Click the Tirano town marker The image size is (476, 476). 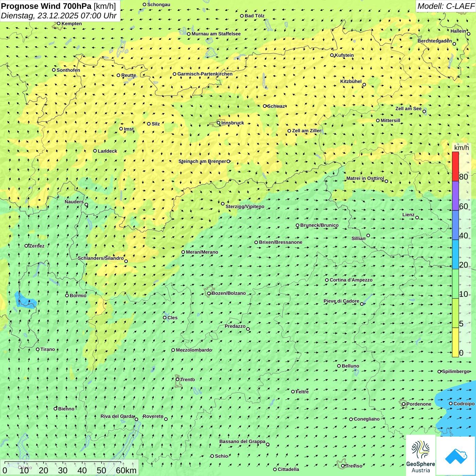coord(38,350)
